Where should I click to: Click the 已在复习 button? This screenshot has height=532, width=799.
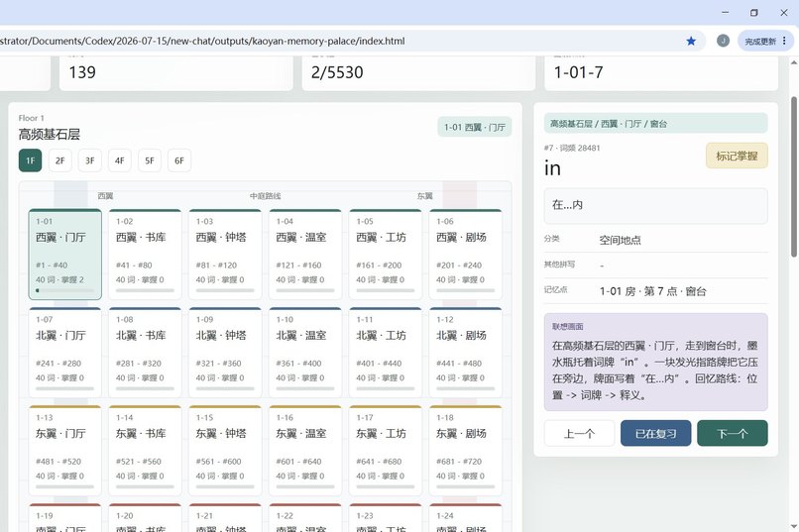click(655, 433)
